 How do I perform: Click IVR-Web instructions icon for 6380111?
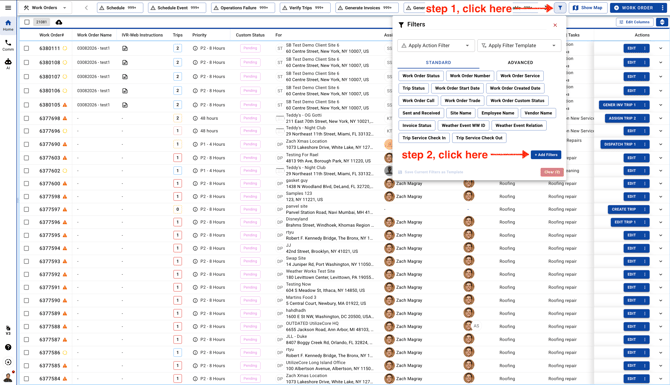click(x=125, y=48)
